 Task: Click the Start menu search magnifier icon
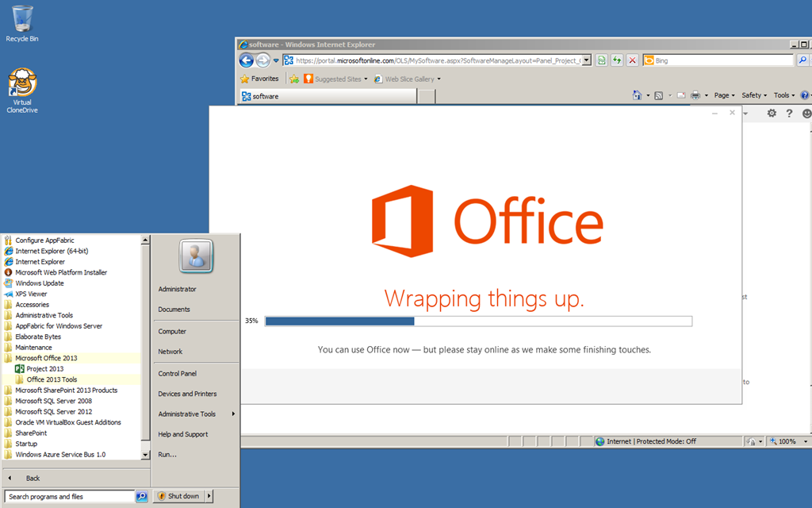[x=141, y=496]
